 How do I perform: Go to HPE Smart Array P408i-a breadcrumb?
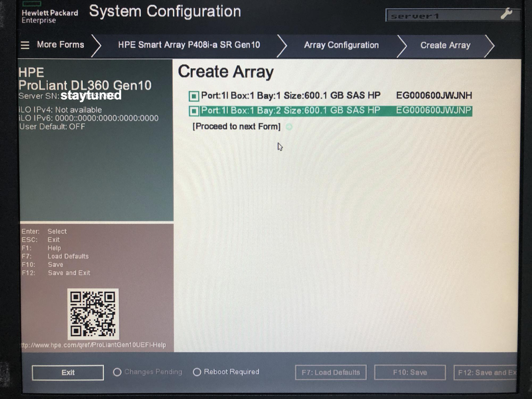pyautogui.click(x=189, y=45)
